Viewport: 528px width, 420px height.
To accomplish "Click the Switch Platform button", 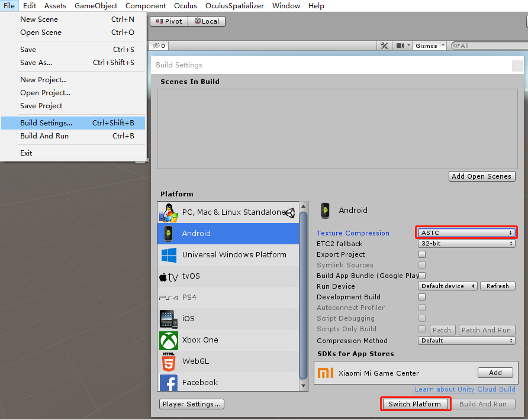I will [414, 404].
